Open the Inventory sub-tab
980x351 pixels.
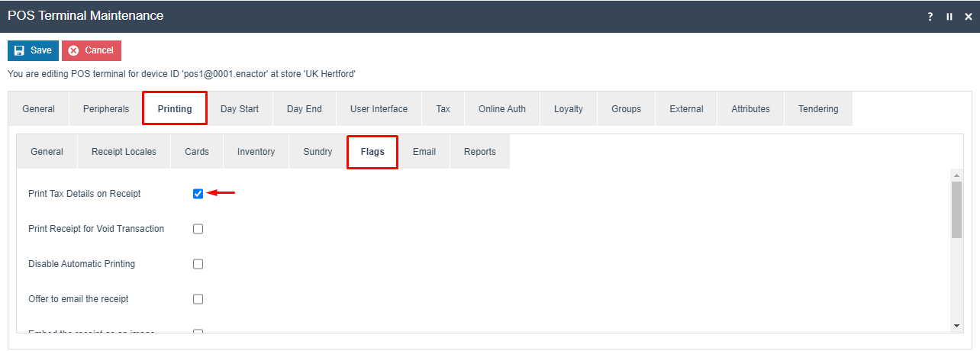click(x=256, y=152)
